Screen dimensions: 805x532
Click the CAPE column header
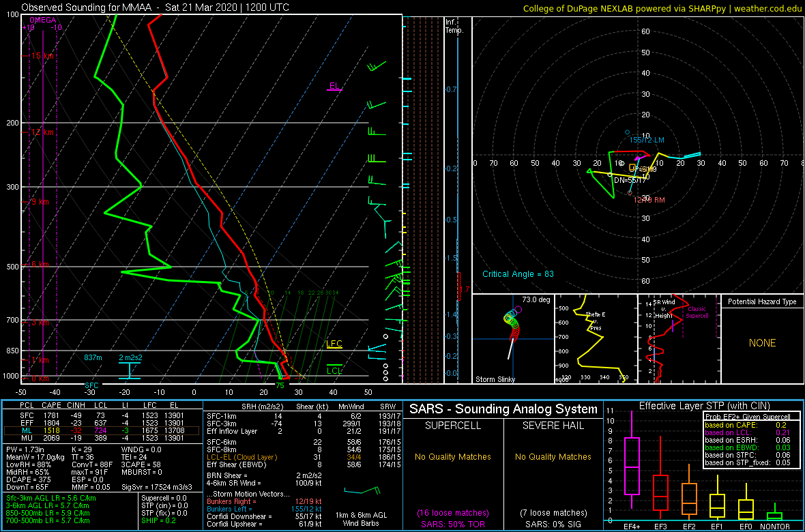50,407
